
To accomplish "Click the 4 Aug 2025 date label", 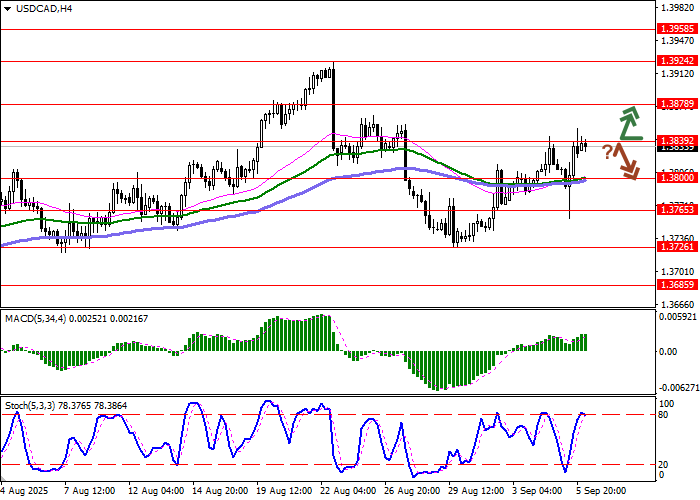I will point(23,491).
